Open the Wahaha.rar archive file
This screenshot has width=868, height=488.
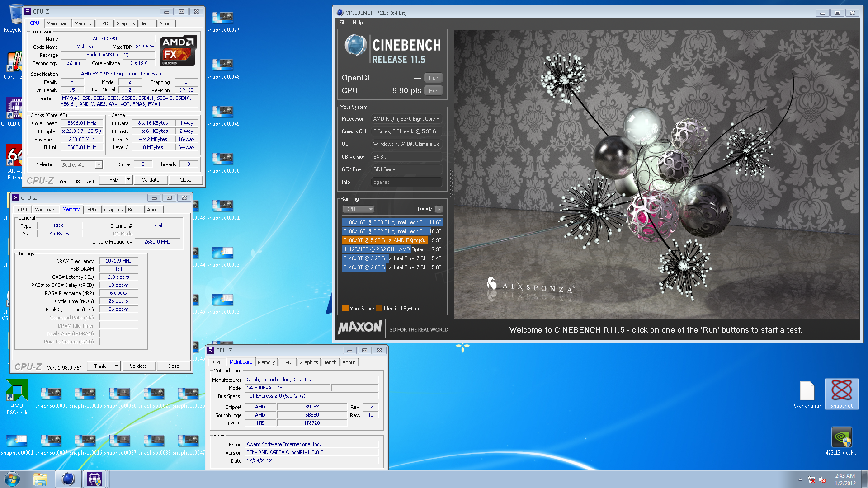(x=807, y=394)
